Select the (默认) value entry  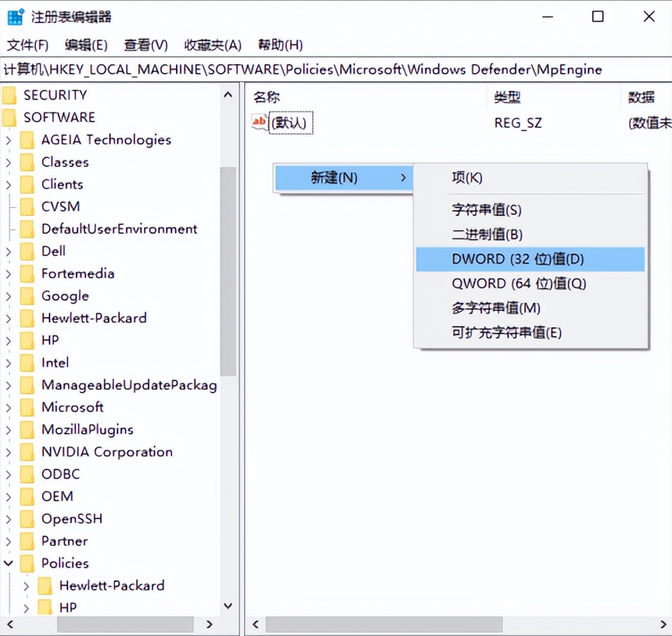coord(290,123)
